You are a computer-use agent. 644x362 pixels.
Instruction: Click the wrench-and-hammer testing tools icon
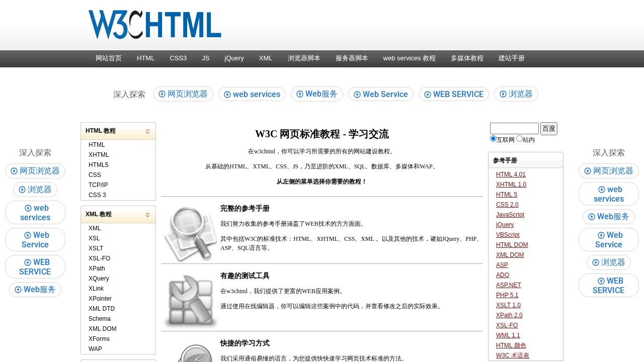190,300
